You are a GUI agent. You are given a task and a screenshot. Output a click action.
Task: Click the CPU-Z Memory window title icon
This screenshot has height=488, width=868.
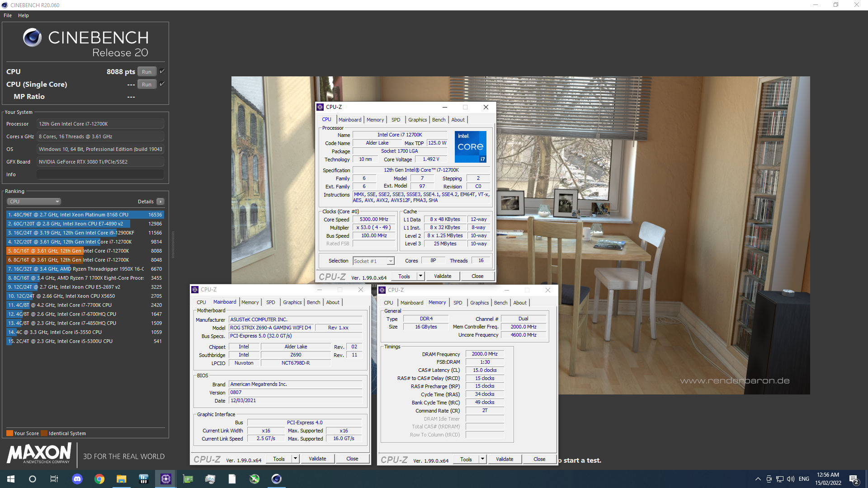coord(382,290)
